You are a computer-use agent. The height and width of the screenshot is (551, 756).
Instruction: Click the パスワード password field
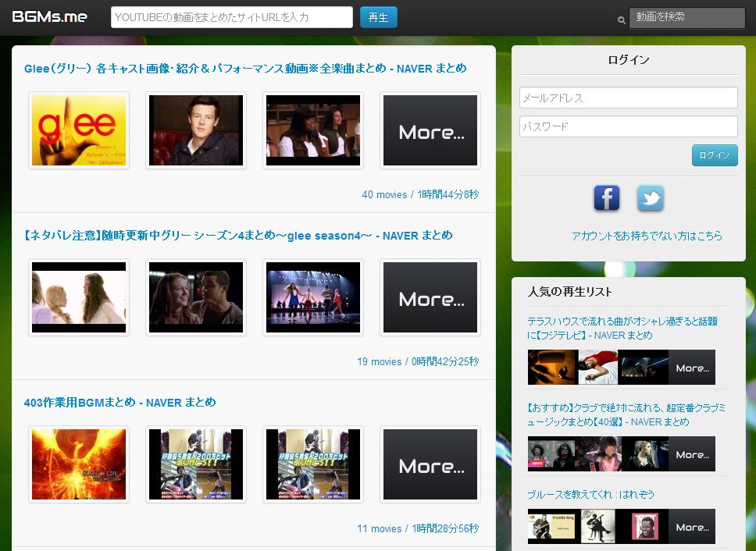[x=628, y=126]
